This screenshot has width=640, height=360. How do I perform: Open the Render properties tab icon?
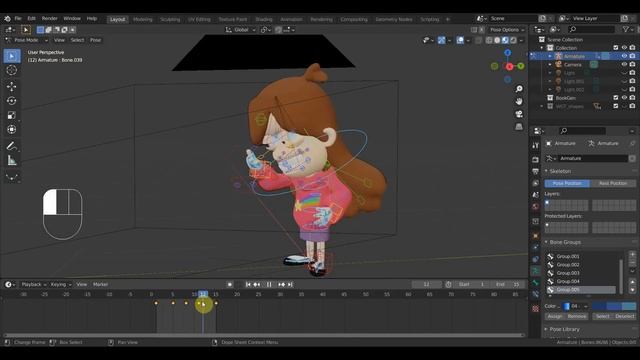(x=536, y=159)
